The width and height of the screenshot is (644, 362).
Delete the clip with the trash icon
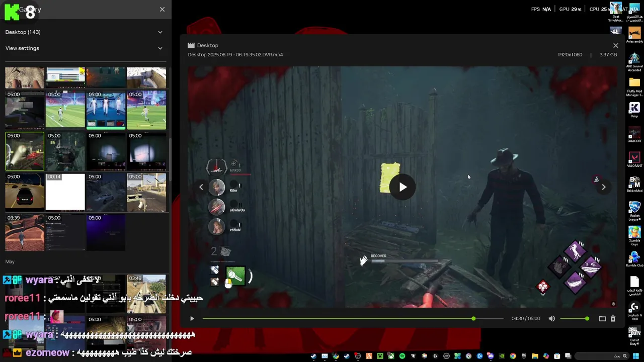tap(613, 318)
